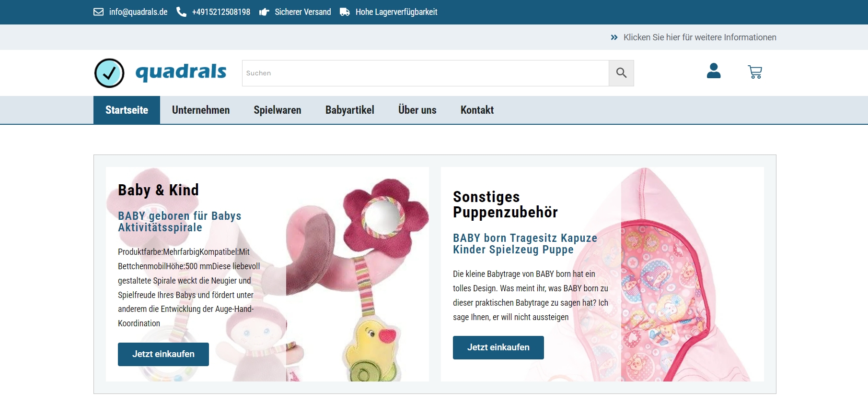The width and height of the screenshot is (868, 417).
Task: Open BABY born Tragesitz Kapuze product title
Action: 525,244
